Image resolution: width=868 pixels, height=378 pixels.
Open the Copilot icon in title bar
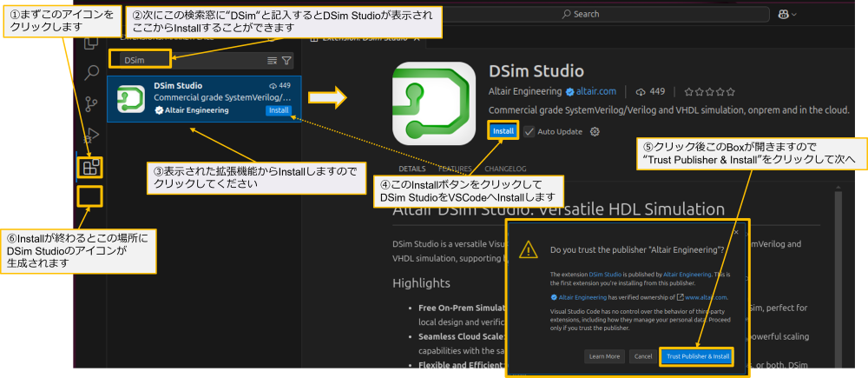[x=783, y=15]
